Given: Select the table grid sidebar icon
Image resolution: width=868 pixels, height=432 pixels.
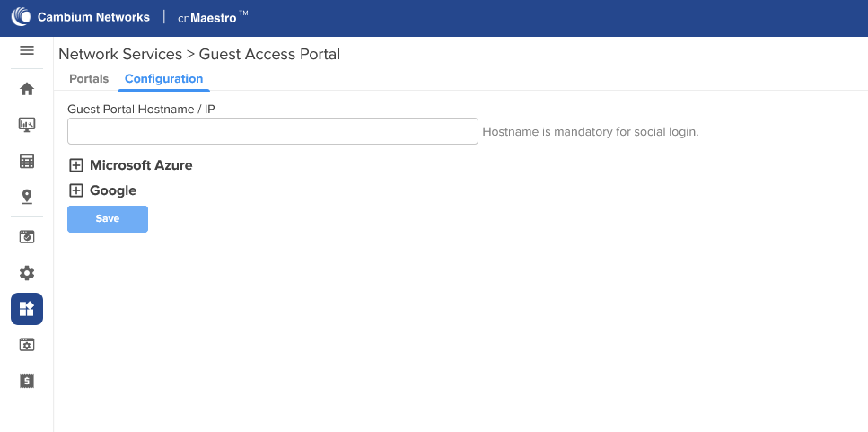Looking at the screenshot, I should pyautogui.click(x=27, y=161).
